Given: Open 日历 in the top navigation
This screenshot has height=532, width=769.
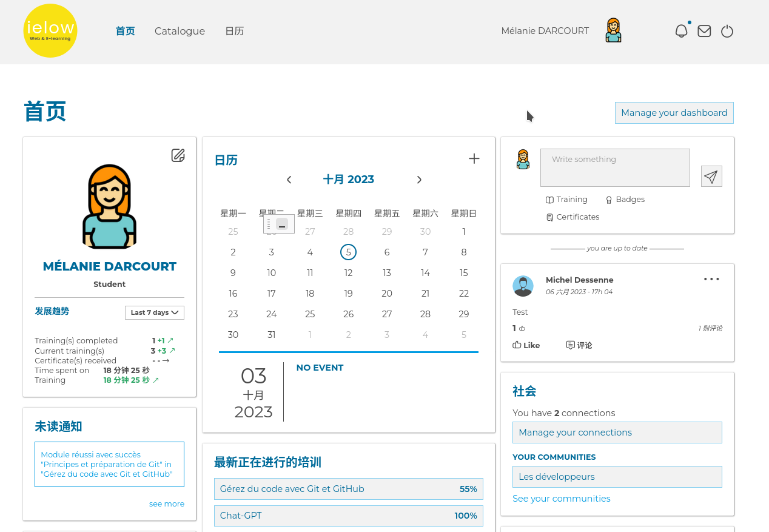Looking at the screenshot, I should tap(234, 31).
